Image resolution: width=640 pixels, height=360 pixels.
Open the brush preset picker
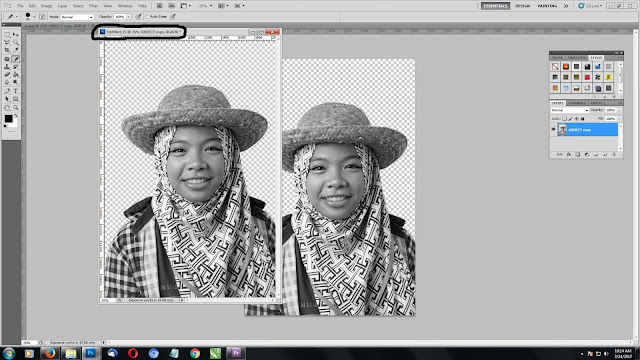pyautogui.click(x=29, y=17)
